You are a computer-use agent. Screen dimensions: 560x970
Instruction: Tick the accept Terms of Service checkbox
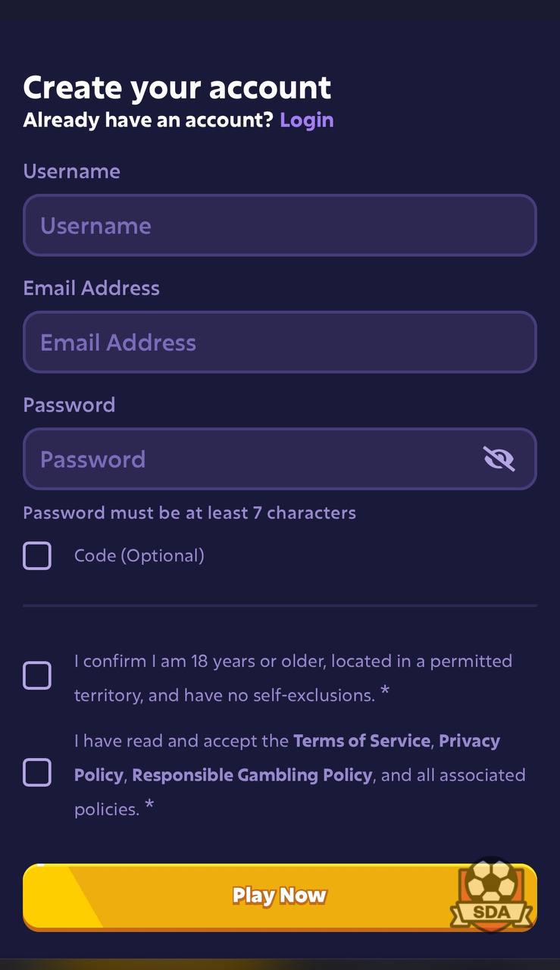(x=37, y=772)
